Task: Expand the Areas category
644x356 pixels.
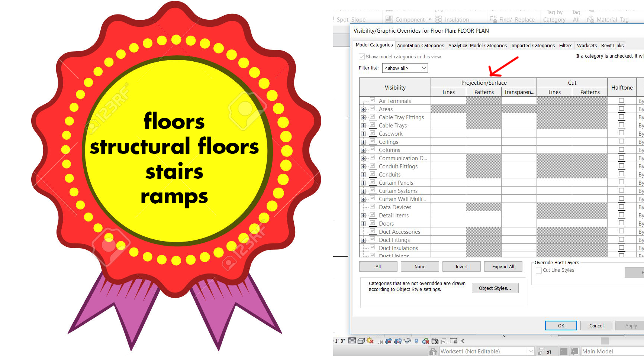Action: point(363,109)
